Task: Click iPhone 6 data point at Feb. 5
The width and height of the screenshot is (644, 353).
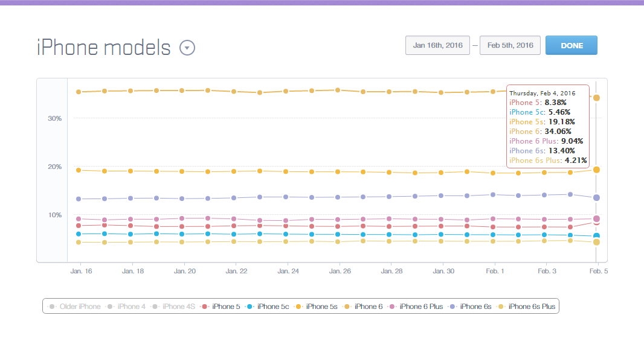Action: point(596,98)
